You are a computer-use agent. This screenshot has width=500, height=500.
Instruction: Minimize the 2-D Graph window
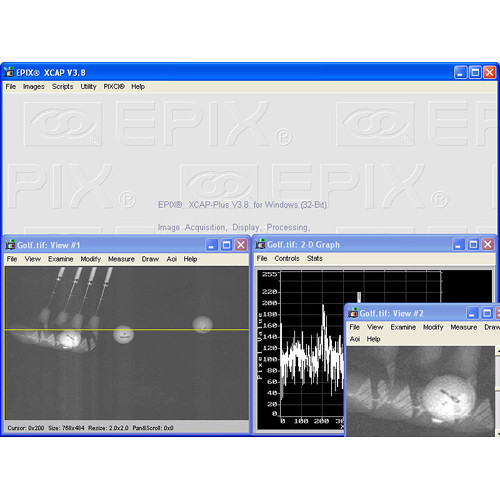[x=458, y=244]
